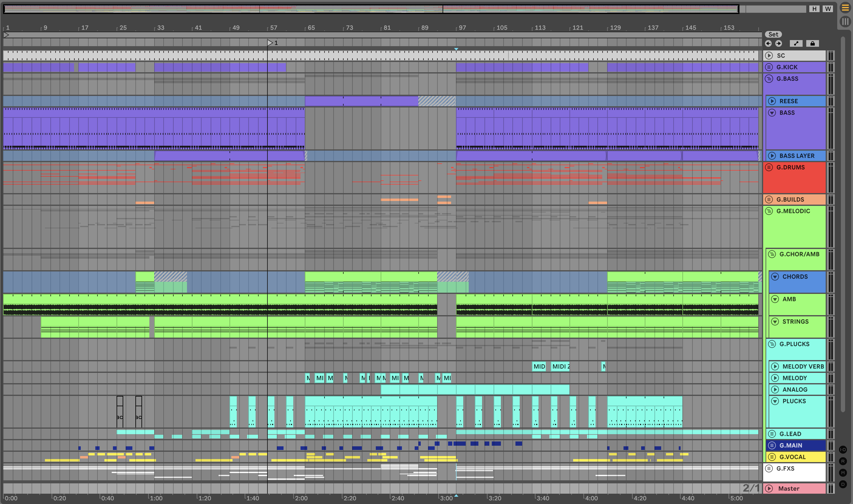Click the locator marker labeled 1
The image size is (853, 504).
tap(270, 43)
